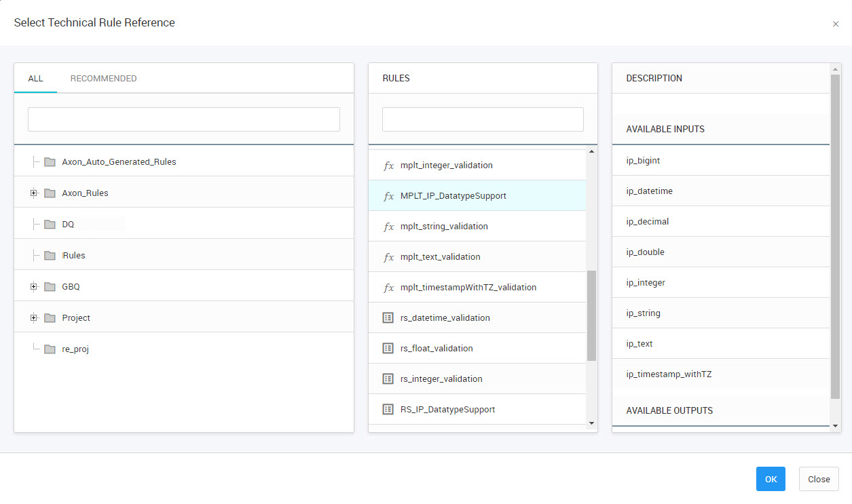The width and height of the screenshot is (852, 504).
Task: Click rule-spec icon of RS_IP_DatatypeSupport
Action: pos(388,409)
